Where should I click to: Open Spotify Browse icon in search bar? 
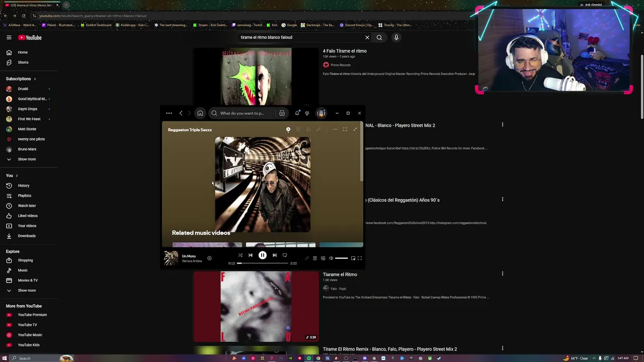pos(282,113)
